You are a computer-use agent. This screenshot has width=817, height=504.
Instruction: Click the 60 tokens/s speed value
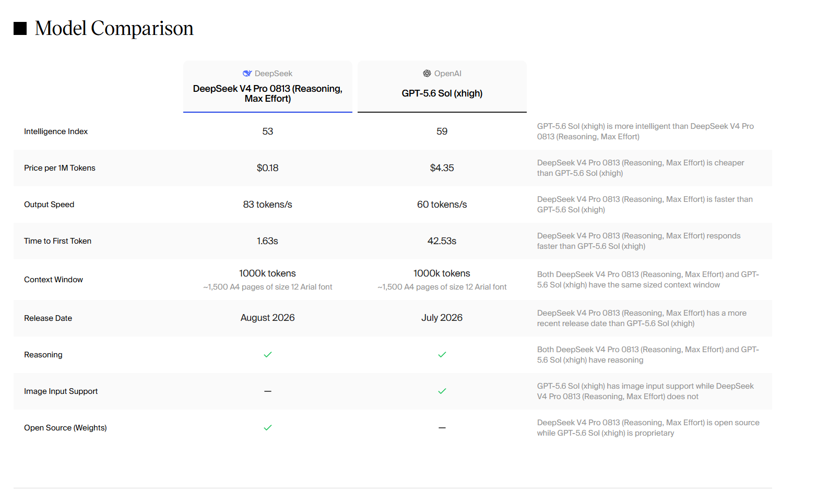click(442, 205)
